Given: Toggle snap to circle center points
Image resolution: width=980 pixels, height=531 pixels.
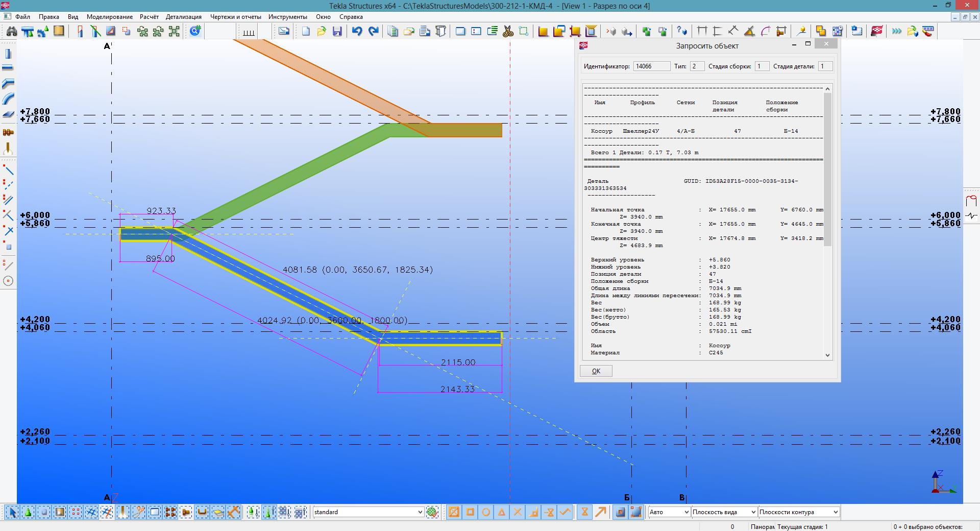Looking at the screenshot, I should (486, 512).
